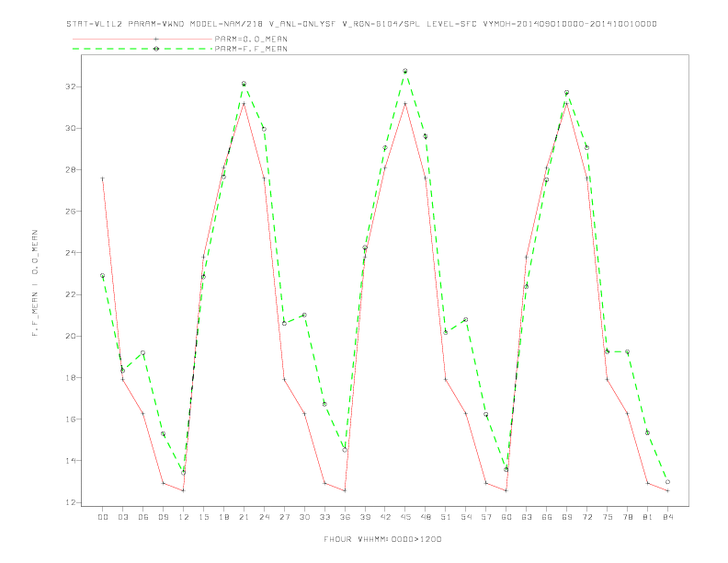The width and height of the screenshot is (728, 563).
Task: Click the vertical y-axis title F.F_MEAN | O.O_MEAN
Action: 35,283
